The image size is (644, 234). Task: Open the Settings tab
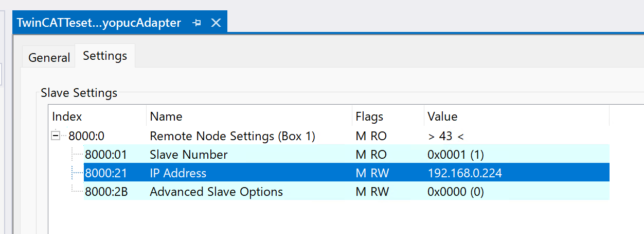[105, 56]
